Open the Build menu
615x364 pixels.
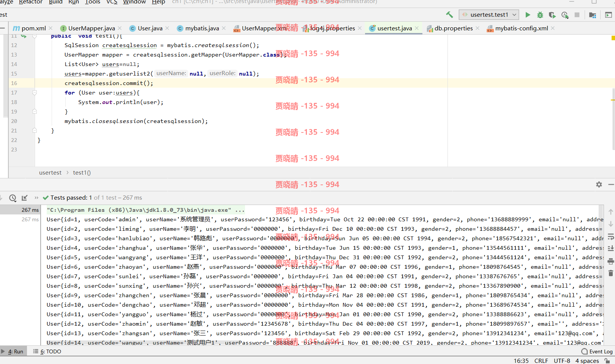(55, 2)
